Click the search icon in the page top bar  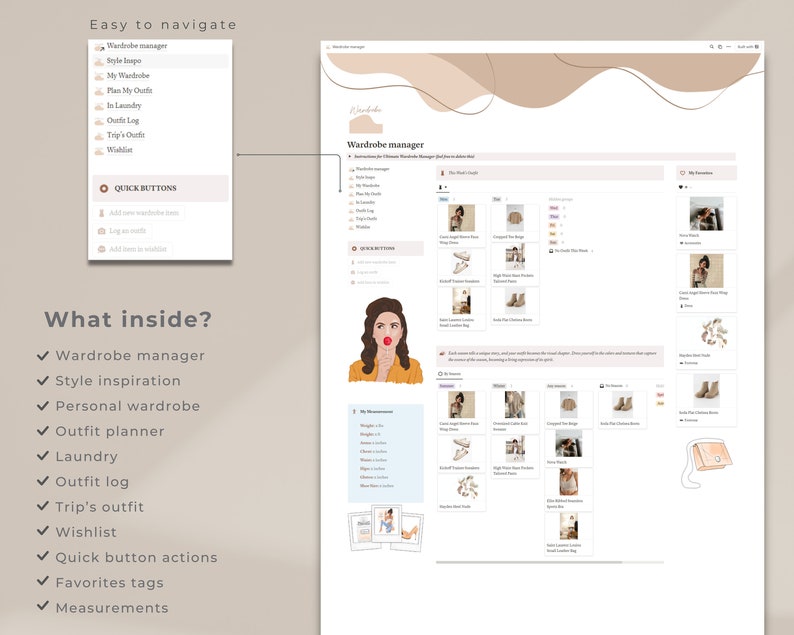[711, 47]
